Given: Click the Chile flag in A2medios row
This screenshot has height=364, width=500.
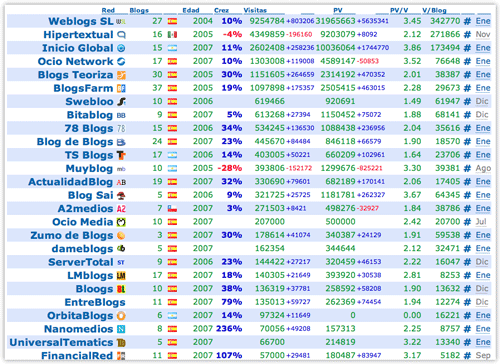Looking at the screenshot, I should (172, 209).
